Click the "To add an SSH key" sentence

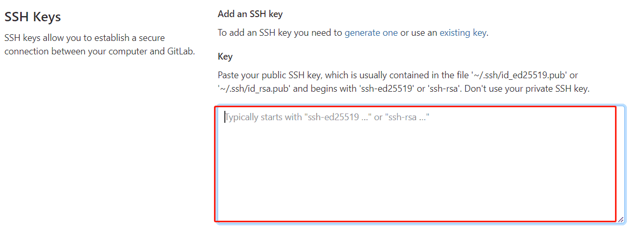coord(280,33)
